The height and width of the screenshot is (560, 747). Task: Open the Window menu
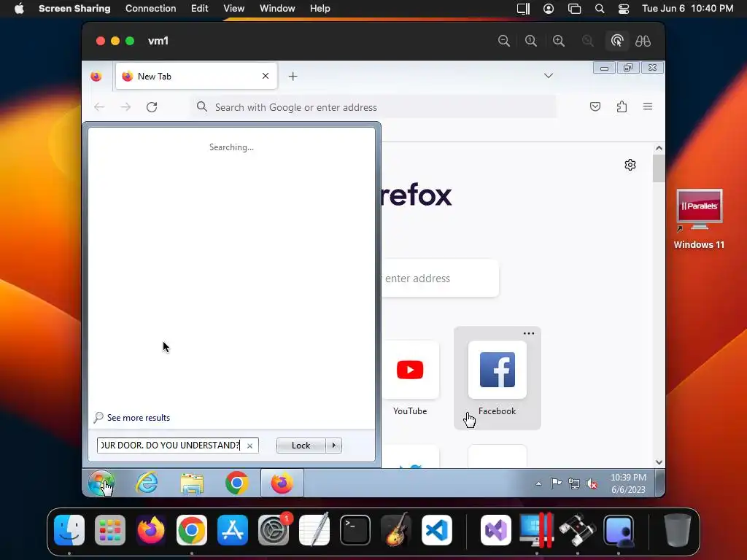277,9
